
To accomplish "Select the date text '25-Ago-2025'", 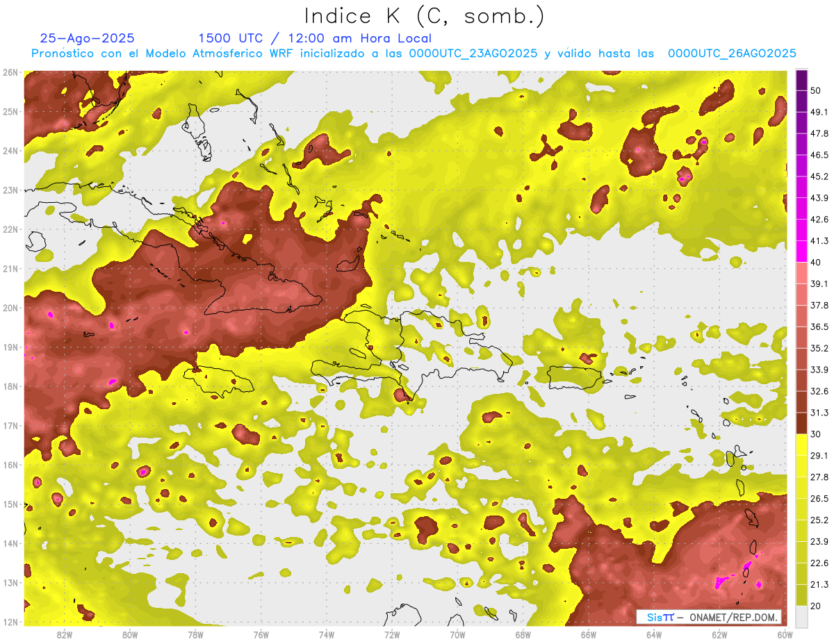I will [x=88, y=38].
